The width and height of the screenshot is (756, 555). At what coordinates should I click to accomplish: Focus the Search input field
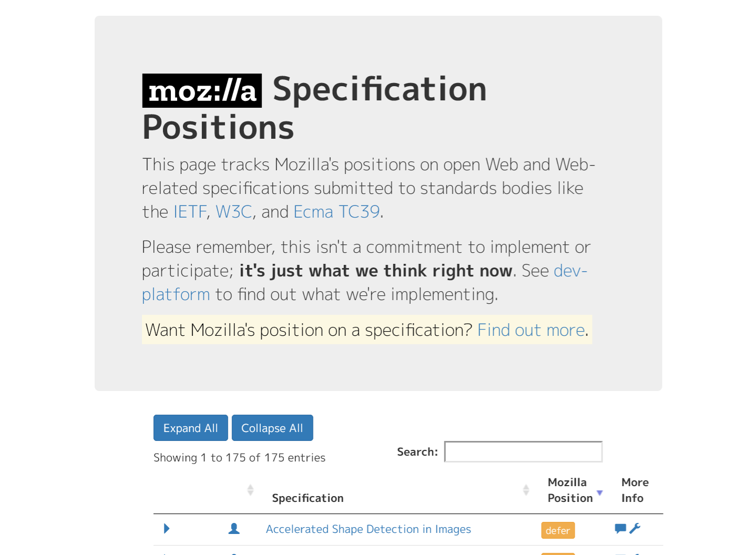click(x=523, y=452)
